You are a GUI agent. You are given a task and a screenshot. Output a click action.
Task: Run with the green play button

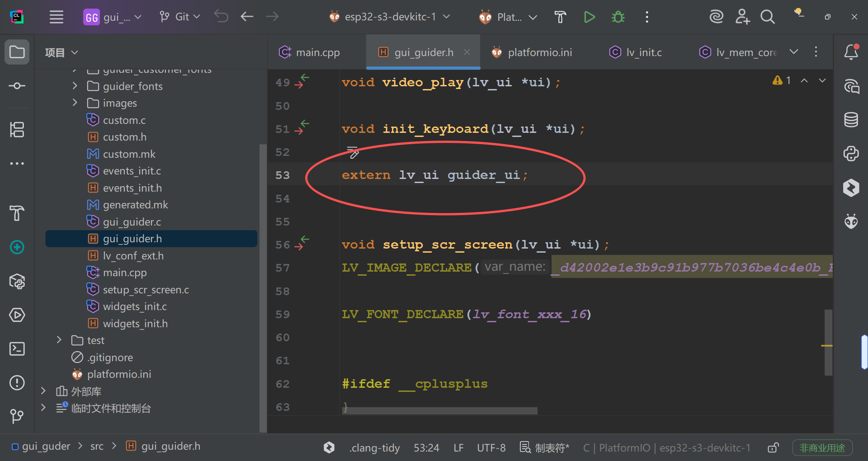click(589, 17)
